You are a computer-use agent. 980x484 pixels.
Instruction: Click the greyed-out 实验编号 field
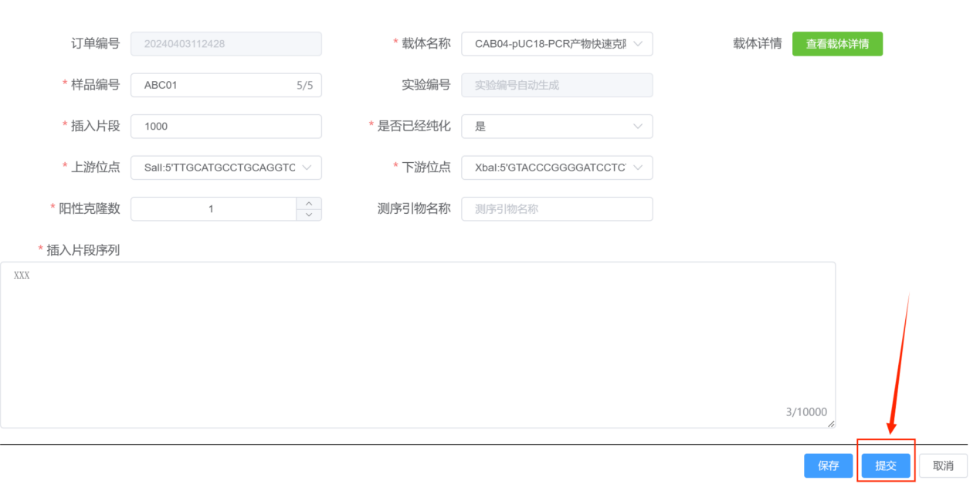click(x=557, y=85)
